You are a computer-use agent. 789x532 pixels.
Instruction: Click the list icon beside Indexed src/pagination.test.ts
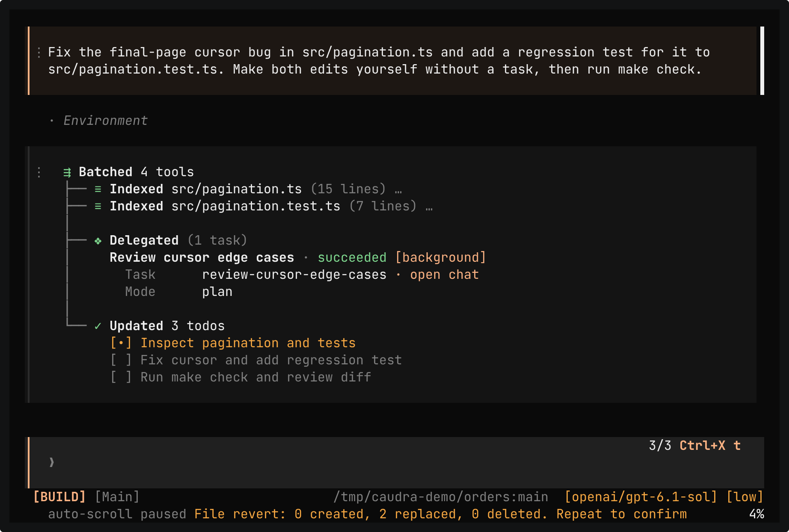pyautogui.click(x=98, y=206)
